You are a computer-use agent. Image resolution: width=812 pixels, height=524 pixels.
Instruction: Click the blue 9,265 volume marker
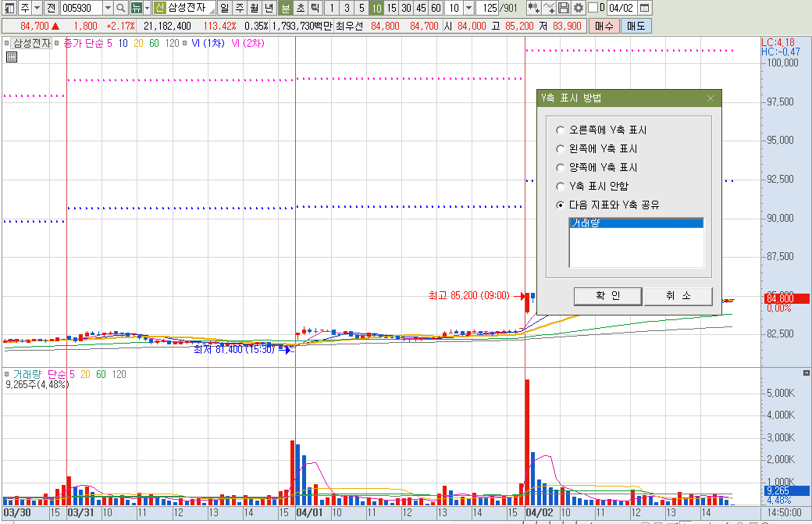[786, 490]
